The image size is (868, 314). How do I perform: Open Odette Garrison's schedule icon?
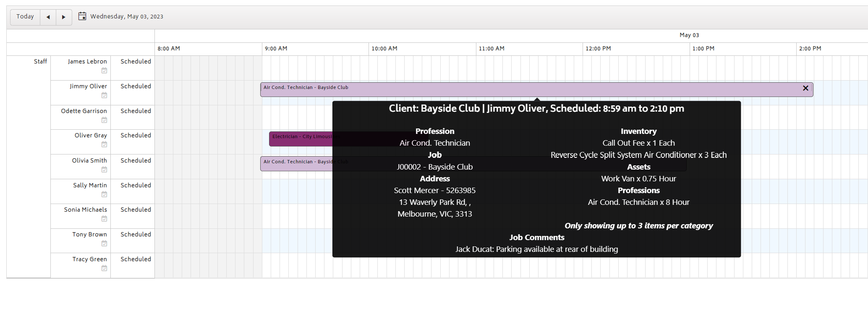(x=104, y=120)
